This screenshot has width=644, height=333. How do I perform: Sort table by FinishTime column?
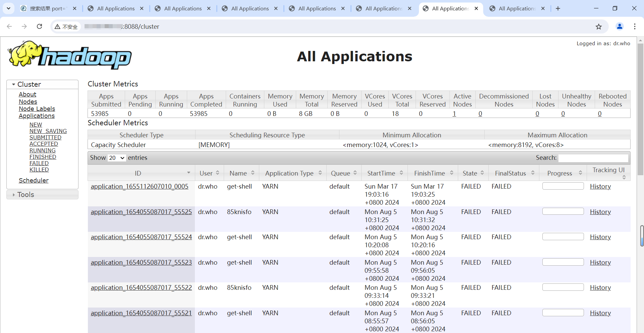tap(433, 173)
